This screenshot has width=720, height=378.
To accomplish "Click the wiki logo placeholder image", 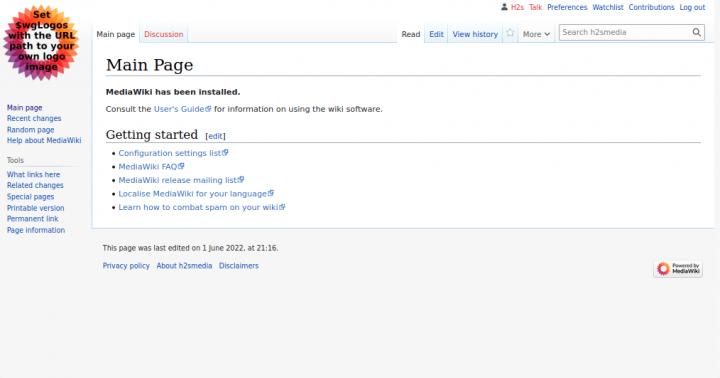I will (41, 43).
